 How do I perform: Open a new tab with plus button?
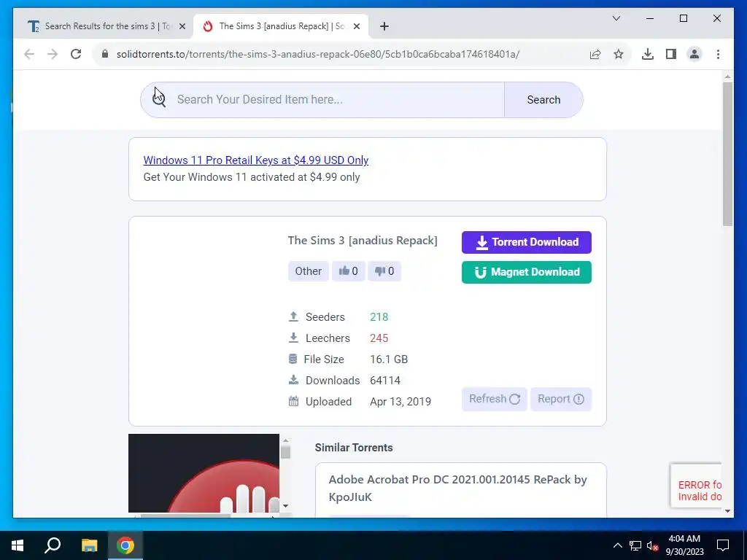(384, 27)
